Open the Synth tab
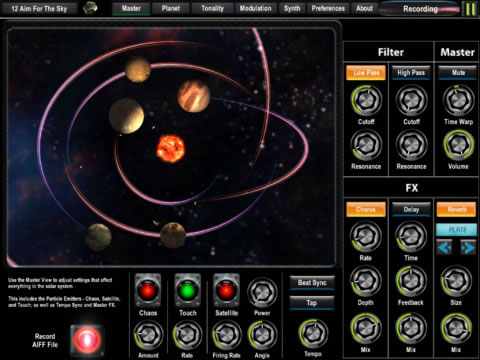This screenshot has width=480, height=360. click(x=292, y=8)
